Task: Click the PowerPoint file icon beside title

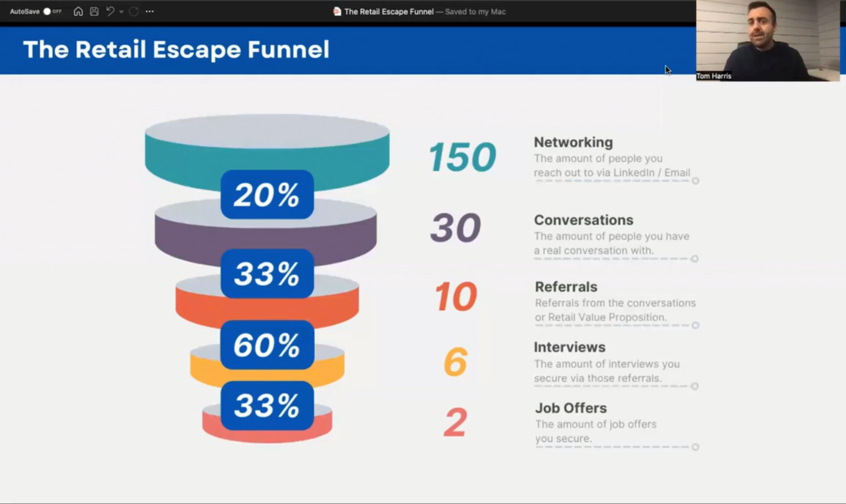Action: coord(337,12)
